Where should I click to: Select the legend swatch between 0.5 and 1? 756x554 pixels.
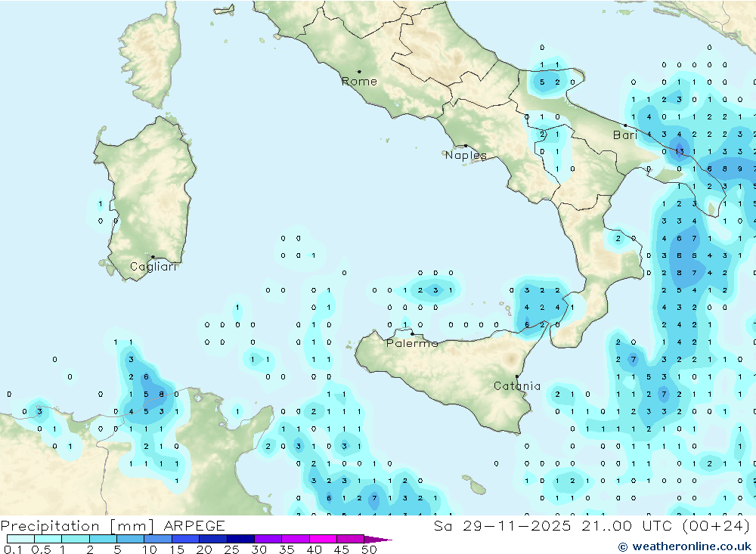[x=48, y=539]
